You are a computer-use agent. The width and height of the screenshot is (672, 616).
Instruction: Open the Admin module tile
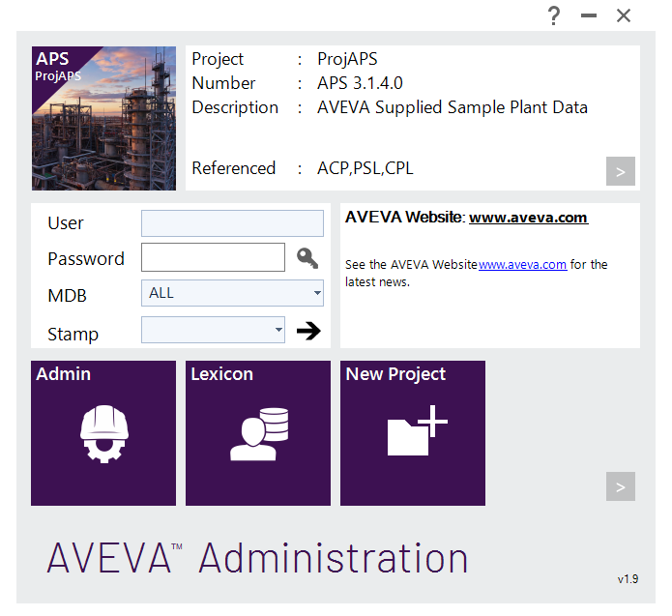pos(103,433)
